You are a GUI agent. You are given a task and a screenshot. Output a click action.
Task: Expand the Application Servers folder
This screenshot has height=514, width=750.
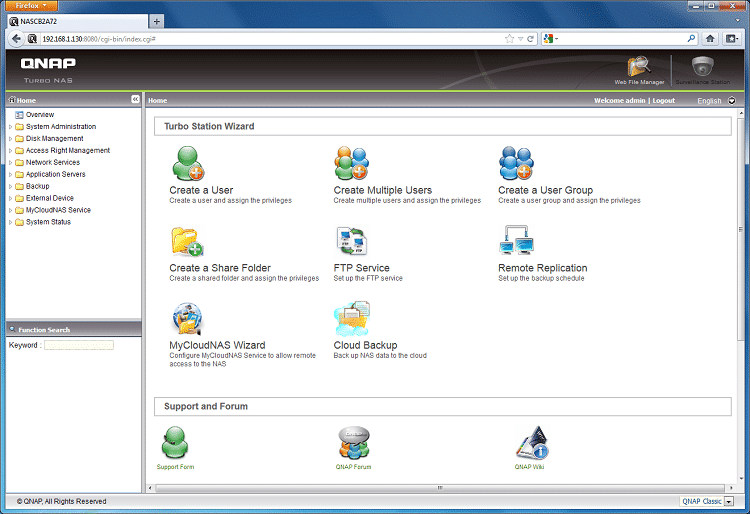tap(11, 175)
